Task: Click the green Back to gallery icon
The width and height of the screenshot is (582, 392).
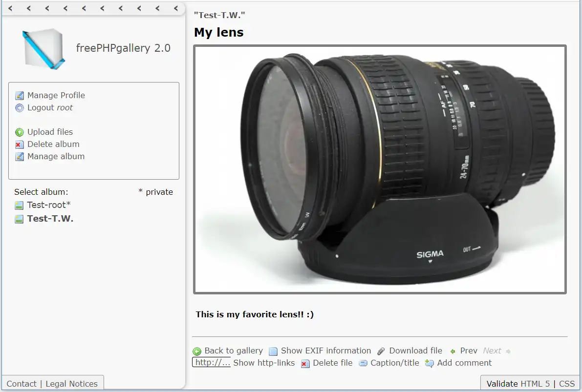Action: coord(197,351)
